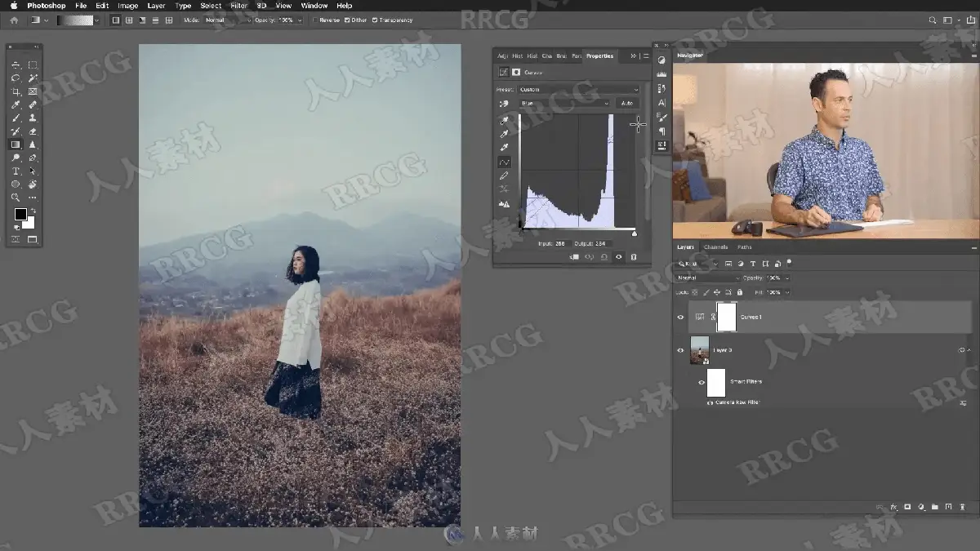The height and width of the screenshot is (551, 980).
Task: Clip adjustment to the layer below
Action: (x=574, y=257)
